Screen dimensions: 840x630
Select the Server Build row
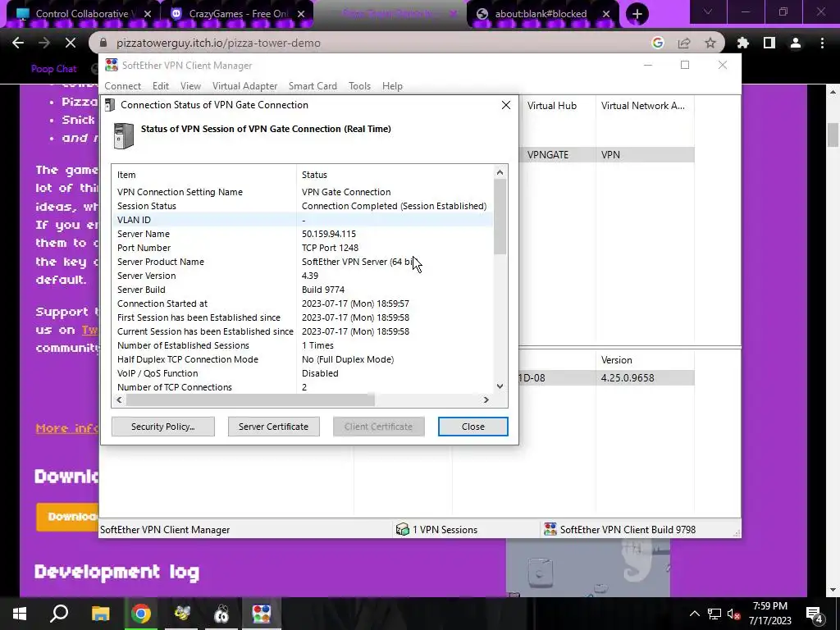pos(302,290)
